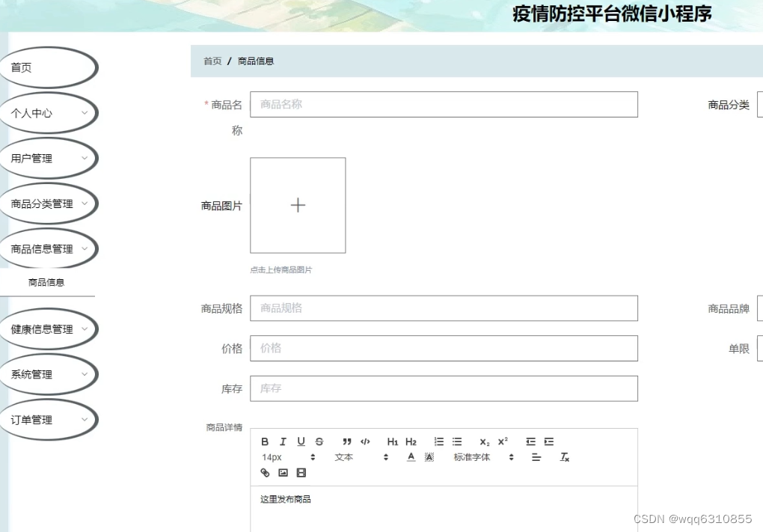Decrease indent in the editor
Viewport: 763px width, 532px height.
(531, 441)
